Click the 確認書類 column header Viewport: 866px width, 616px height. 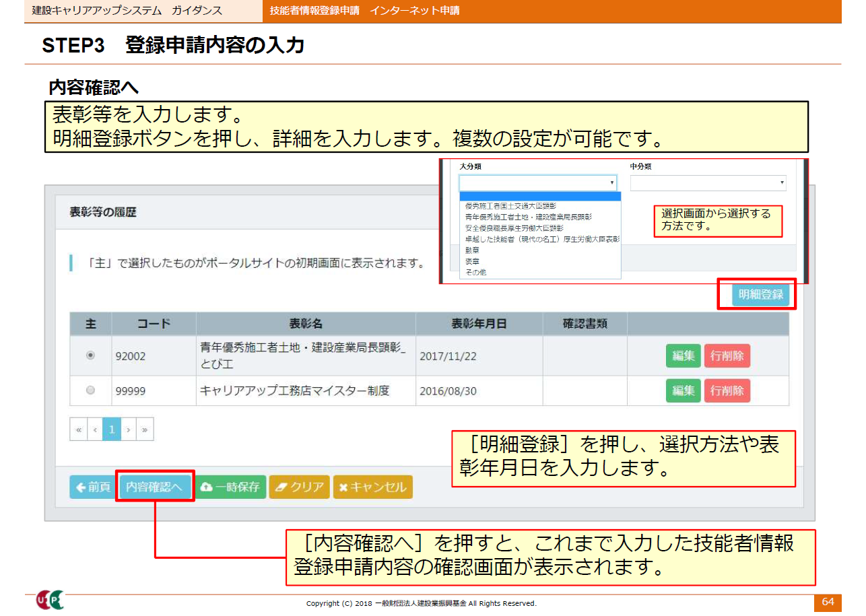[585, 324]
